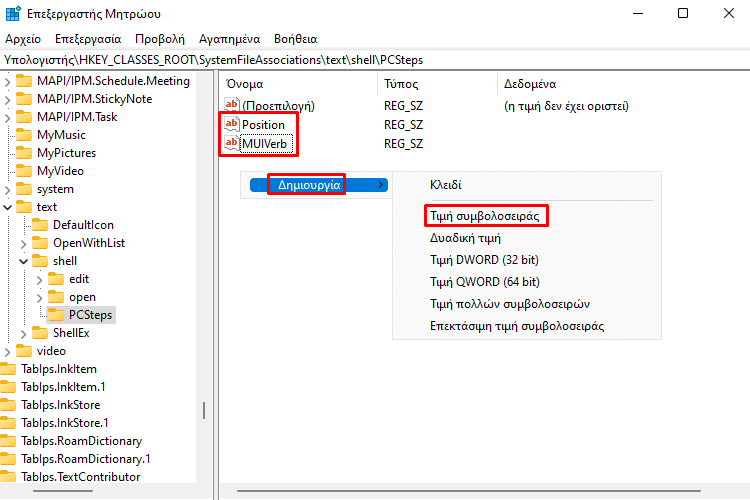This screenshot has width=750, height=500.
Task: Click the text key folder icon
Action: coord(24,207)
